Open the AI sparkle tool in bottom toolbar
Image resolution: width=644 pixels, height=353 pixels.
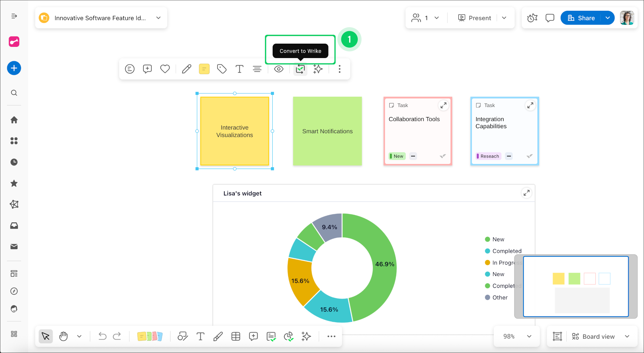point(306,337)
